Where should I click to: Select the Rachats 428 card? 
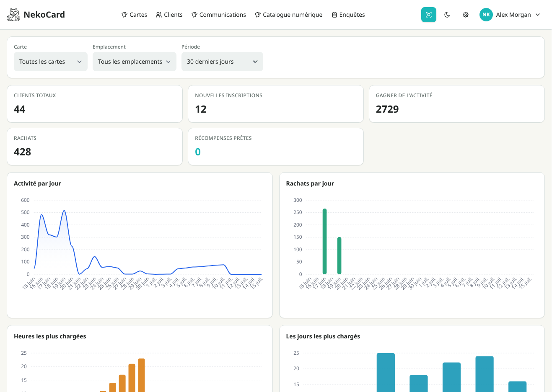[x=95, y=147]
